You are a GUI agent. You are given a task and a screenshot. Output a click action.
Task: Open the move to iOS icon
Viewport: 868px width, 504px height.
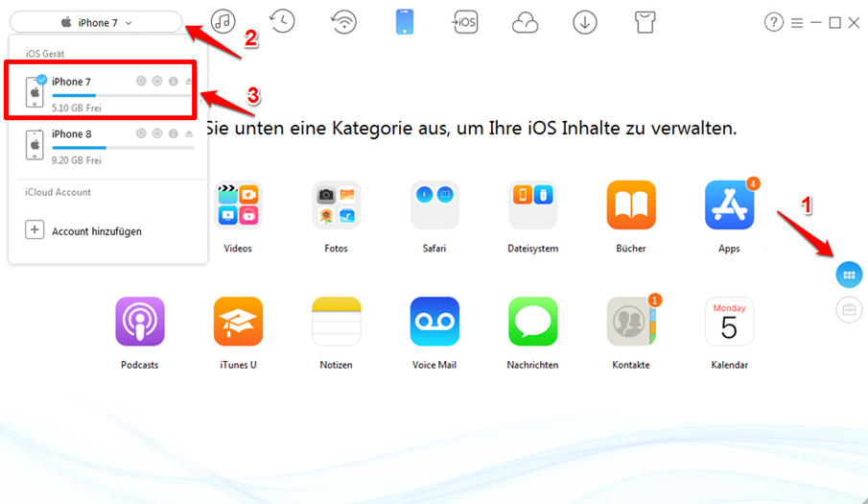[465, 22]
